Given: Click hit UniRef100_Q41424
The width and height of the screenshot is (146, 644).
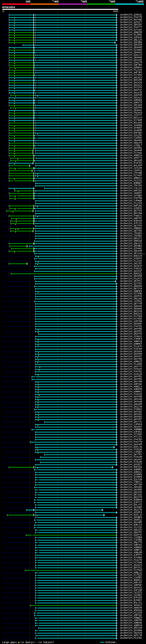Looking at the screenshot, I should pyautogui.click(x=131, y=82).
